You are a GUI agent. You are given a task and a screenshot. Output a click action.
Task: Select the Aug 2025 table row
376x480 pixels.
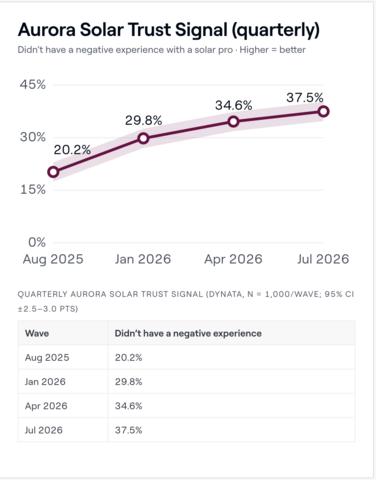coord(186,357)
